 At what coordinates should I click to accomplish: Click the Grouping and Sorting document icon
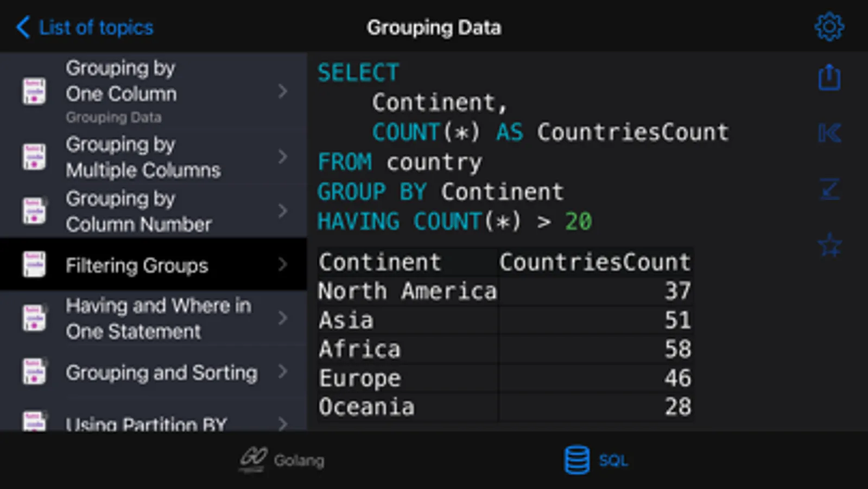tap(34, 372)
